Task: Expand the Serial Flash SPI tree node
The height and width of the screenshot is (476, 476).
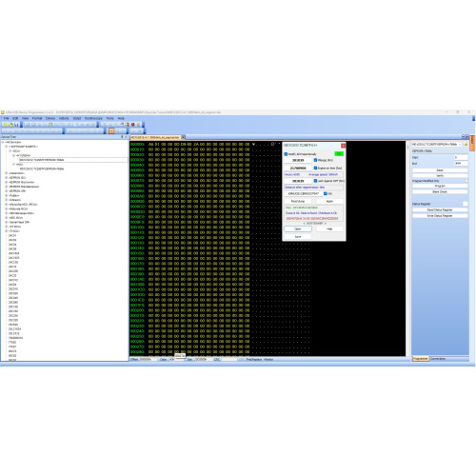Action: click(x=7, y=222)
